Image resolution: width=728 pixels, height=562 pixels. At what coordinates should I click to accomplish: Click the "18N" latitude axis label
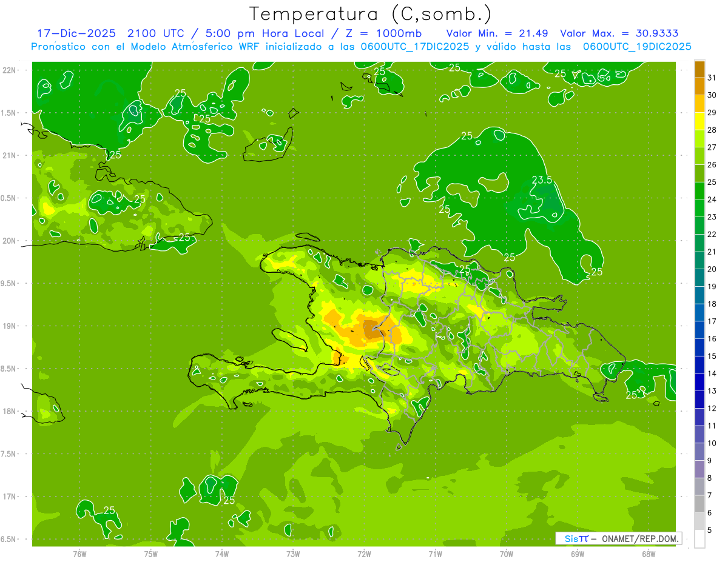pos(9,411)
